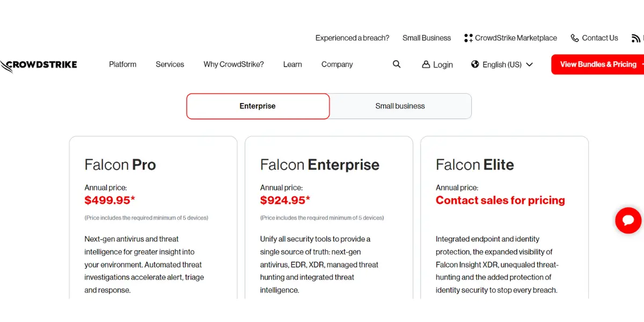Image resolution: width=644 pixels, height=322 pixels.
Task: Open the Services navigation menu
Action: click(x=170, y=64)
